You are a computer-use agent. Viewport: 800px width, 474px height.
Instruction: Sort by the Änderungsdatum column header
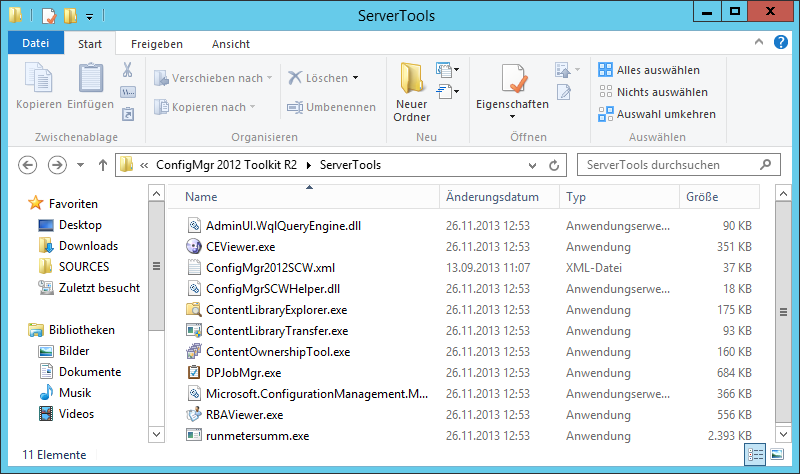[499, 197]
